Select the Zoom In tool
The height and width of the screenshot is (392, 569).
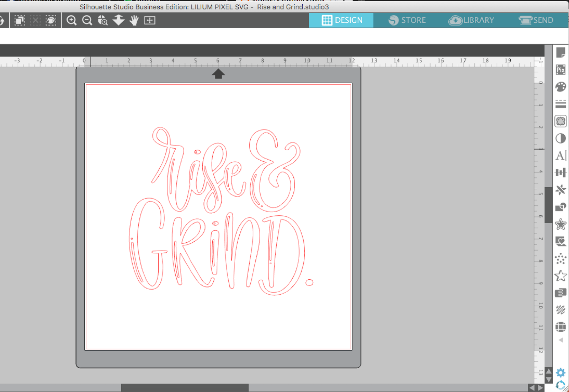71,20
